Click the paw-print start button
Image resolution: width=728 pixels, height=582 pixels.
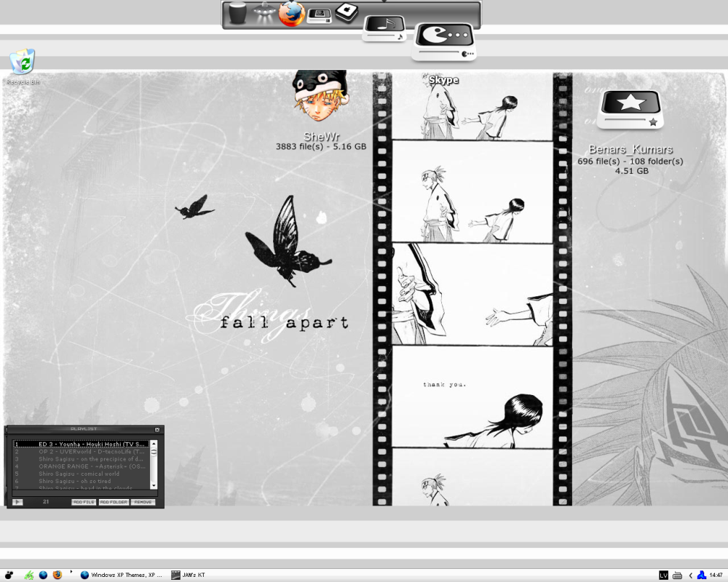[9, 575]
